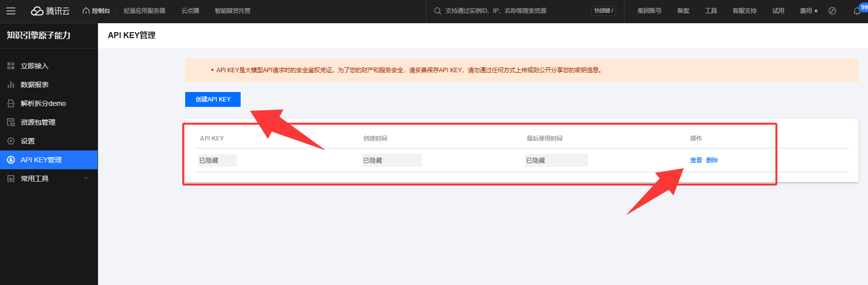Image resolution: width=868 pixels, height=285 pixels.
Task: Click hidden API KEY value cell
Action: click(217, 160)
